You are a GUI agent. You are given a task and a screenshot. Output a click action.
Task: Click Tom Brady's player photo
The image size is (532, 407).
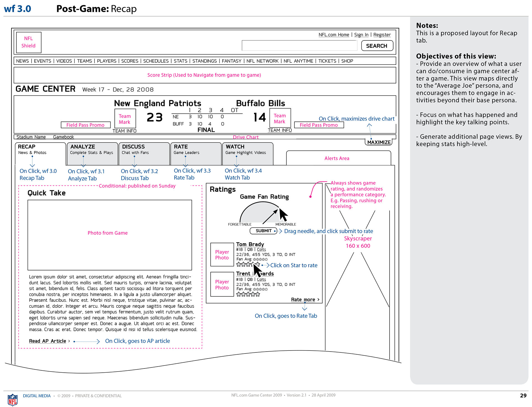point(222,255)
